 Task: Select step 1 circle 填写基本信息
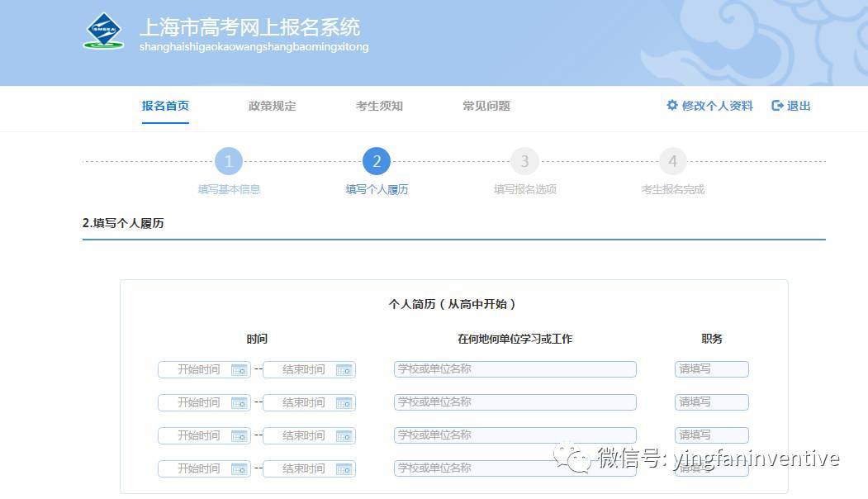(x=229, y=161)
